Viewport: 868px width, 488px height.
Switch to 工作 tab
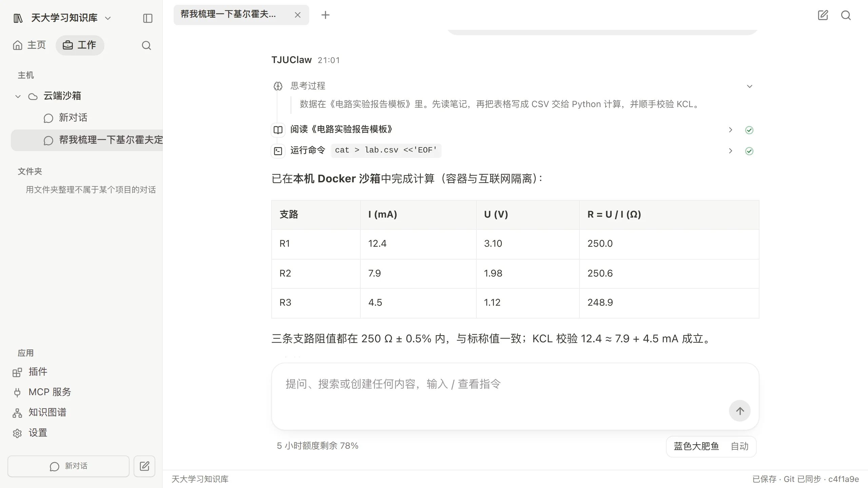80,45
